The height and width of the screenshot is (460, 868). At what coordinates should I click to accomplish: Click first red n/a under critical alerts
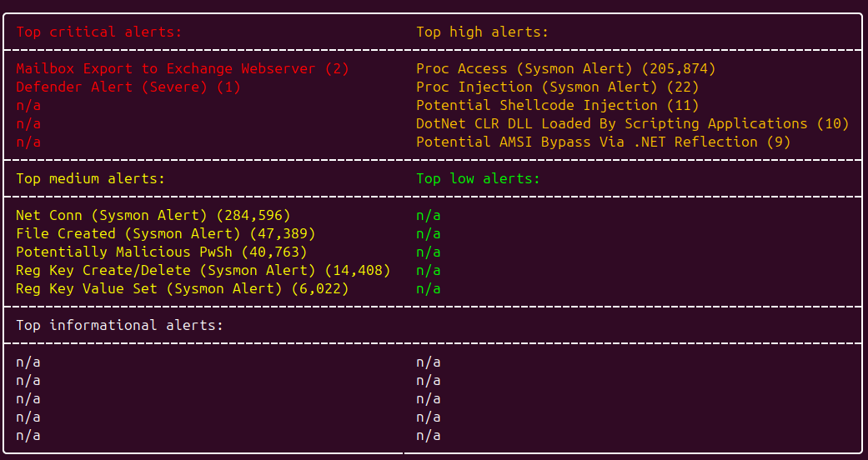pyautogui.click(x=28, y=106)
